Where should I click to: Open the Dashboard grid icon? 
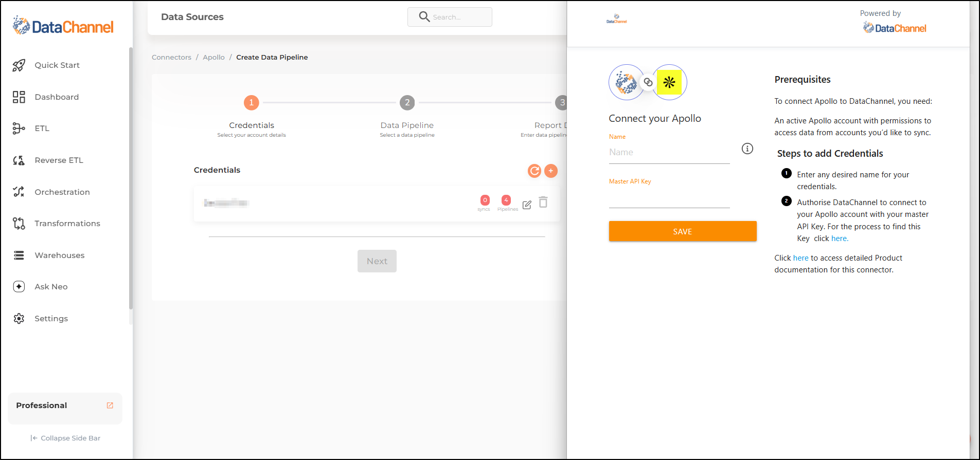tap(19, 97)
